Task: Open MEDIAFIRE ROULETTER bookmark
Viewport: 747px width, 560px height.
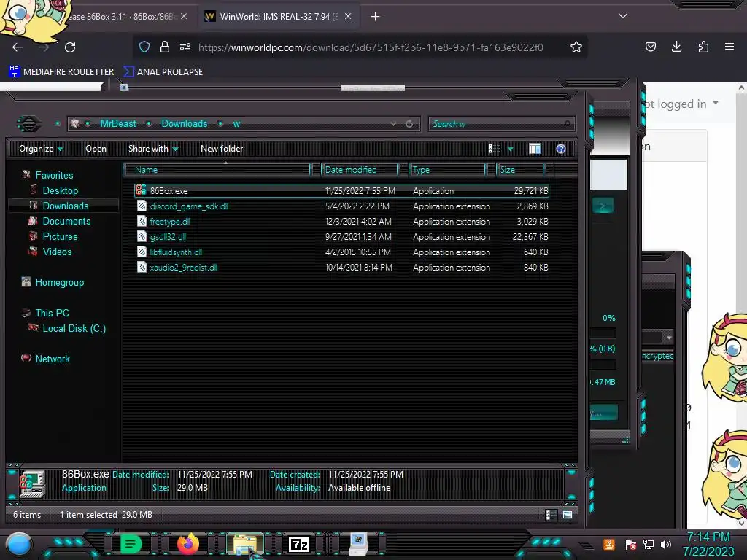Action: click(61, 72)
